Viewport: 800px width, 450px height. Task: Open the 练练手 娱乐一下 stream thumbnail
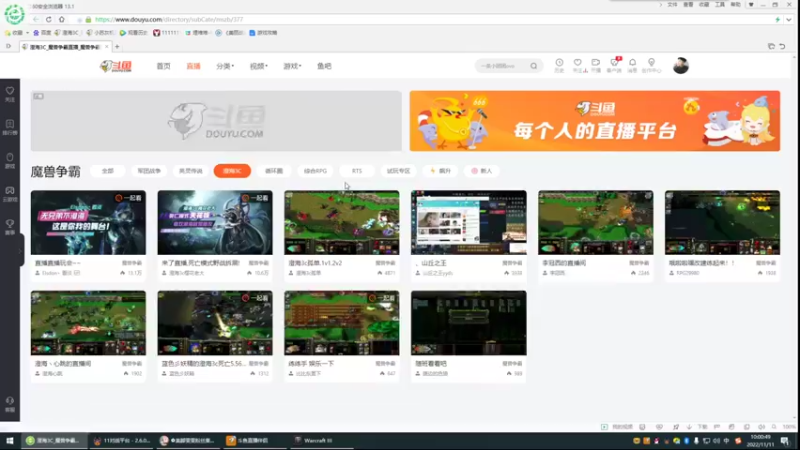pyautogui.click(x=342, y=323)
